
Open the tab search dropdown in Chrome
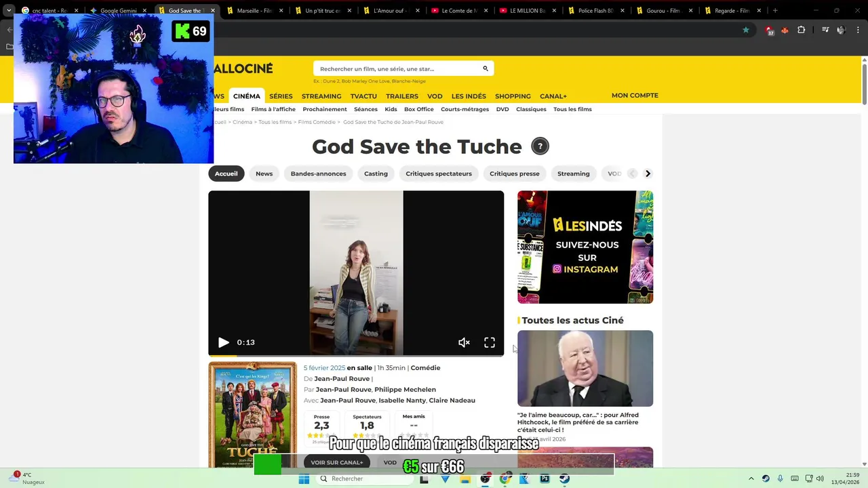point(9,10)
